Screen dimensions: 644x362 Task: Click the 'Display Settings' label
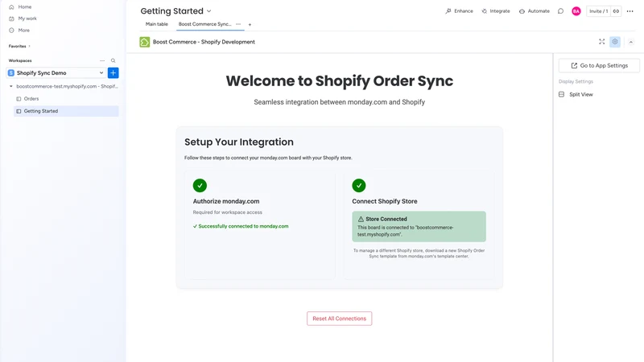576,81
